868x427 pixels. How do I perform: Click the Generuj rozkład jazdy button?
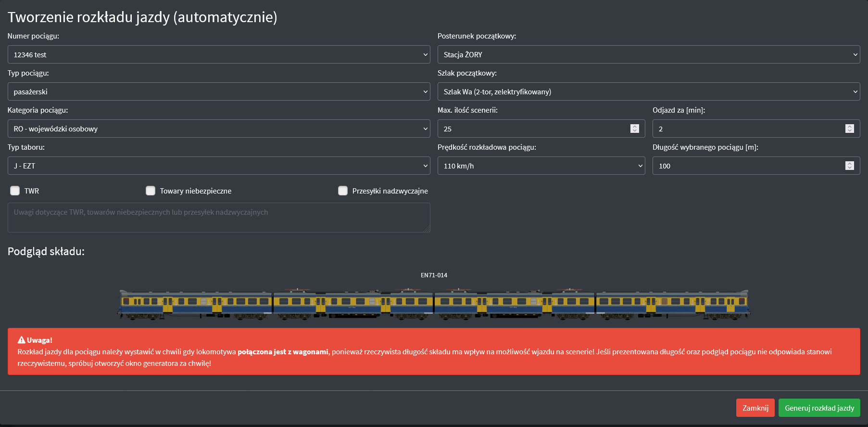(819, 408)
